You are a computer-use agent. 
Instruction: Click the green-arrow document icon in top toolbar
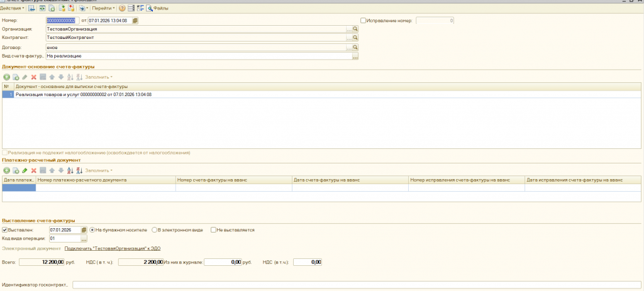(62, 8)
